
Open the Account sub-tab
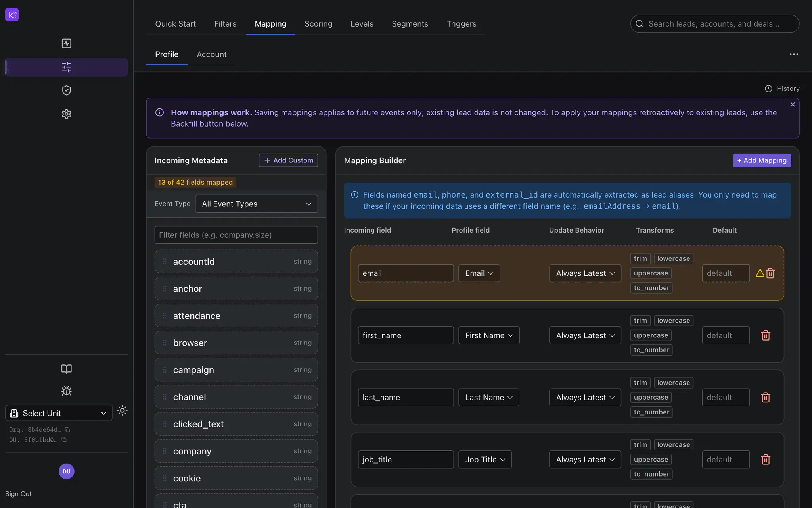click(212, 54)
